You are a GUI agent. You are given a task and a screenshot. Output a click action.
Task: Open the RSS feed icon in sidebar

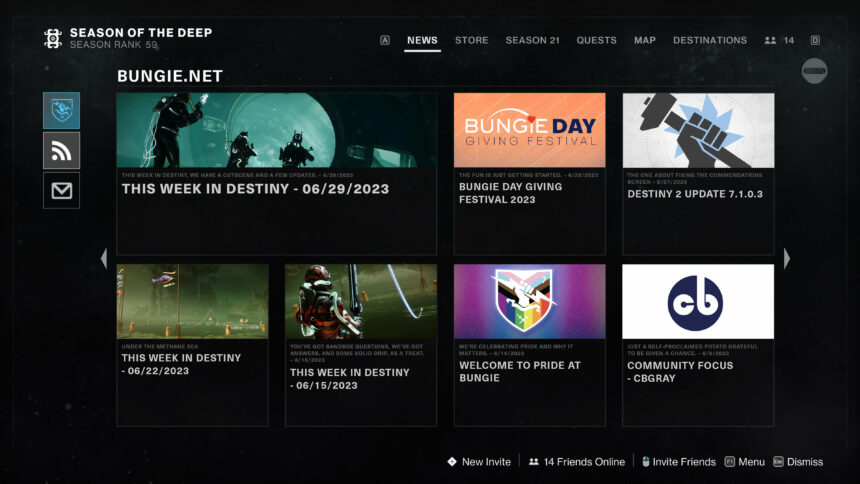point(61,150)
